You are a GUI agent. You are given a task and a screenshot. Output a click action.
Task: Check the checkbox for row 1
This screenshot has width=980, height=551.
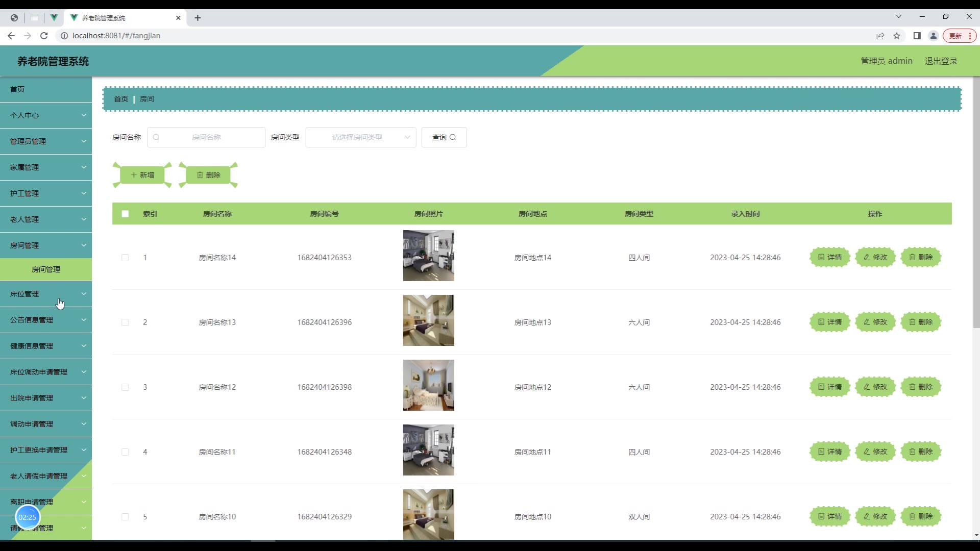pyautogui.click(x=125, y=258)
